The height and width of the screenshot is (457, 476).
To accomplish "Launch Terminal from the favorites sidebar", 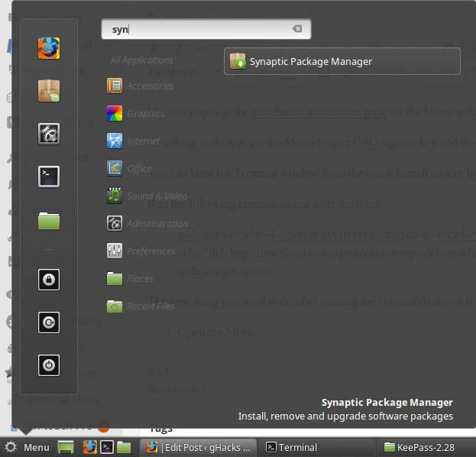I will (49, 177).
